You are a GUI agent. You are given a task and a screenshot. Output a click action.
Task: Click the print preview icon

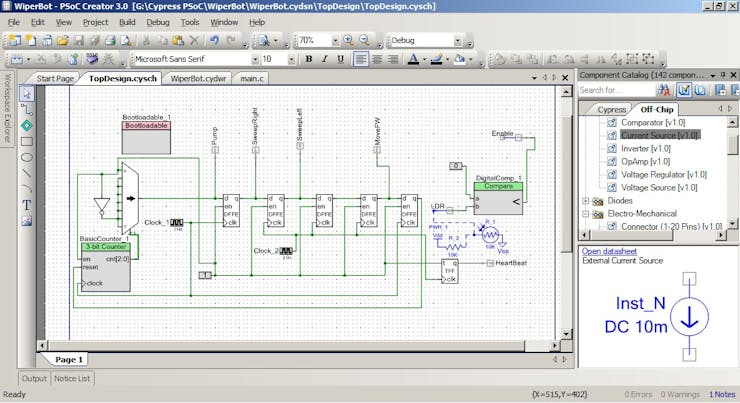126,41
